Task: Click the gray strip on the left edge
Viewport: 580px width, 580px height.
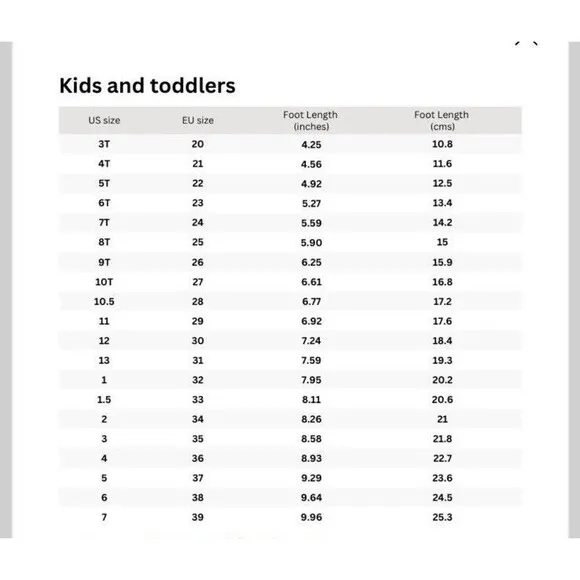Action: pyautogui.click(x=6, y=290)
